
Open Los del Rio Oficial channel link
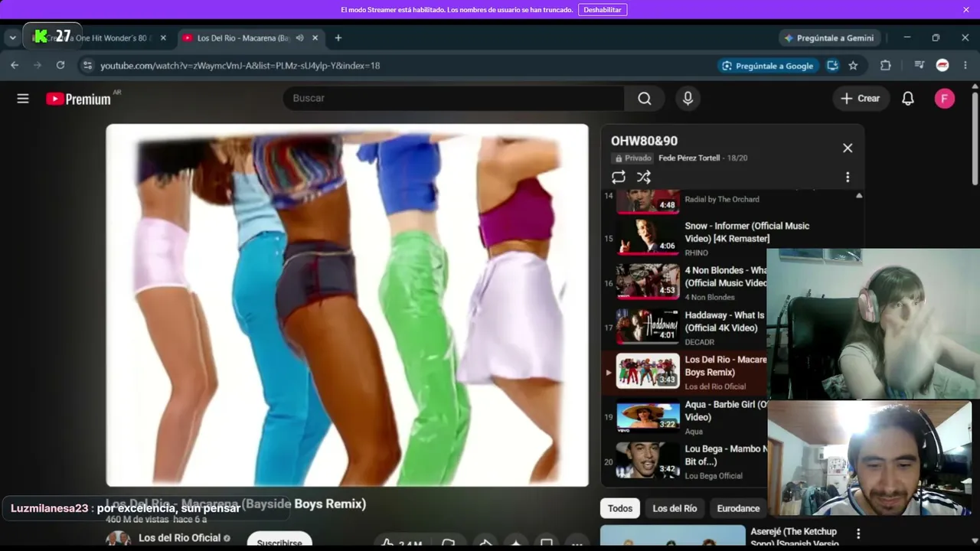(x=179, y=538)
